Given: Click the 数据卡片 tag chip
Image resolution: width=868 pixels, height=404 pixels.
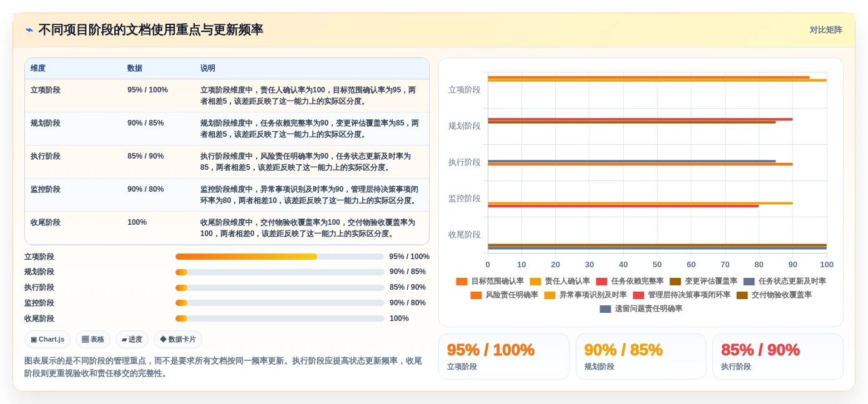Looking at the screenshot, I should 178,339.
